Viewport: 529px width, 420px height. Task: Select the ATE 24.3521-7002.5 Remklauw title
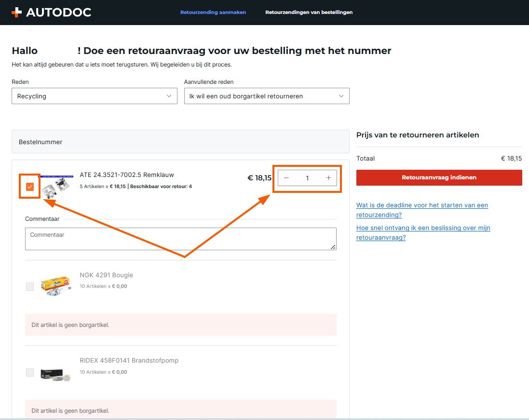click(x=127, y=175)
